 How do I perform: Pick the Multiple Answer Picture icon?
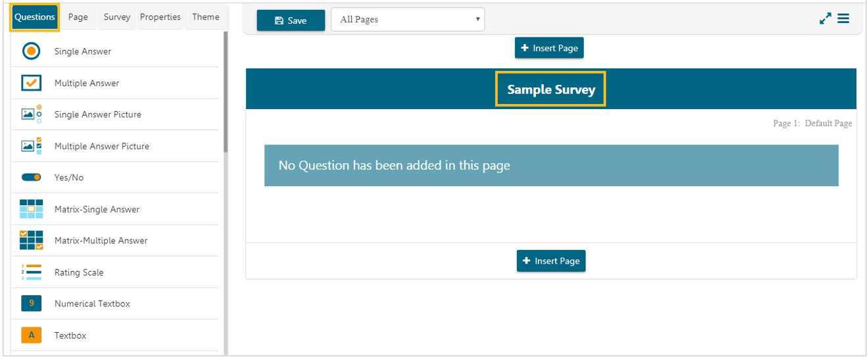(x=31, y=146)
